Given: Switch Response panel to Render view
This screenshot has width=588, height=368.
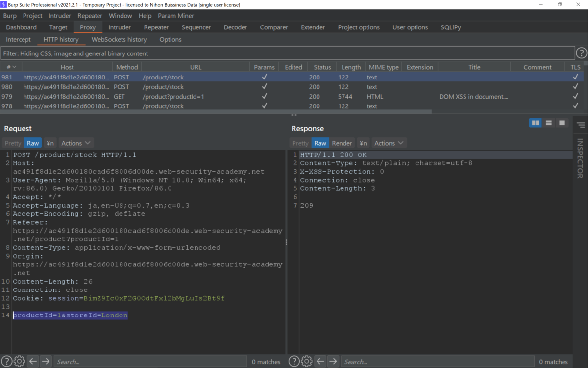Looking at the screenshot, I should pyautogui.click(x=342, y=143).
